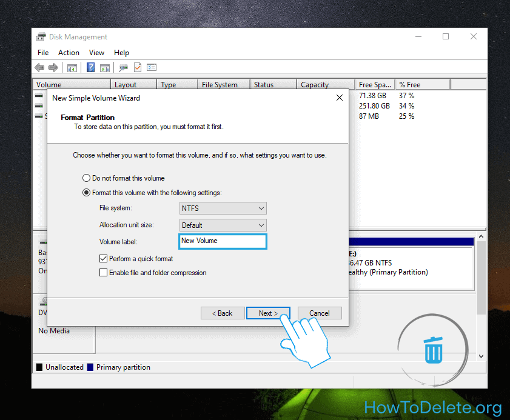Click the Show/Hide Console Tree icon
510x420 pixels.
point(72,67)
